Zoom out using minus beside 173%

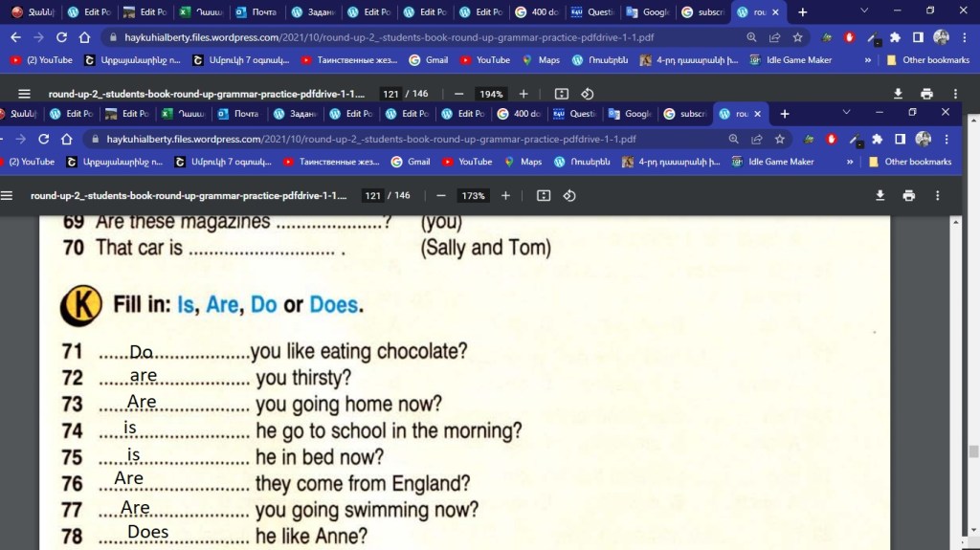pos(441,195)
